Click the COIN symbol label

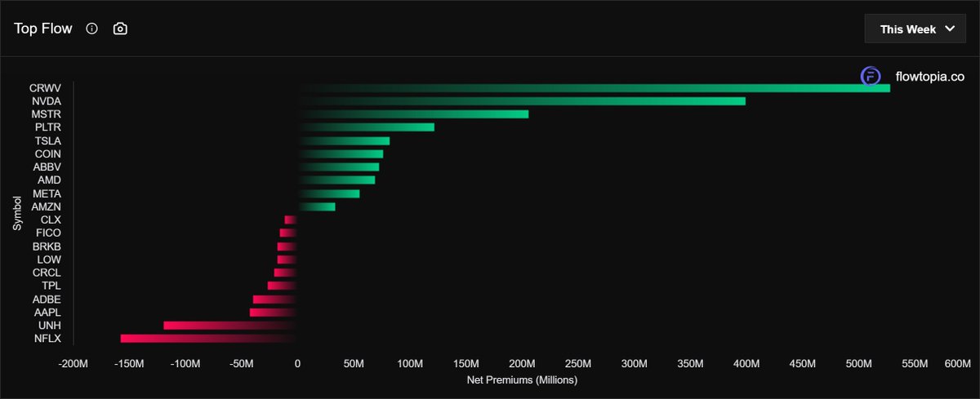click(47, 153)
